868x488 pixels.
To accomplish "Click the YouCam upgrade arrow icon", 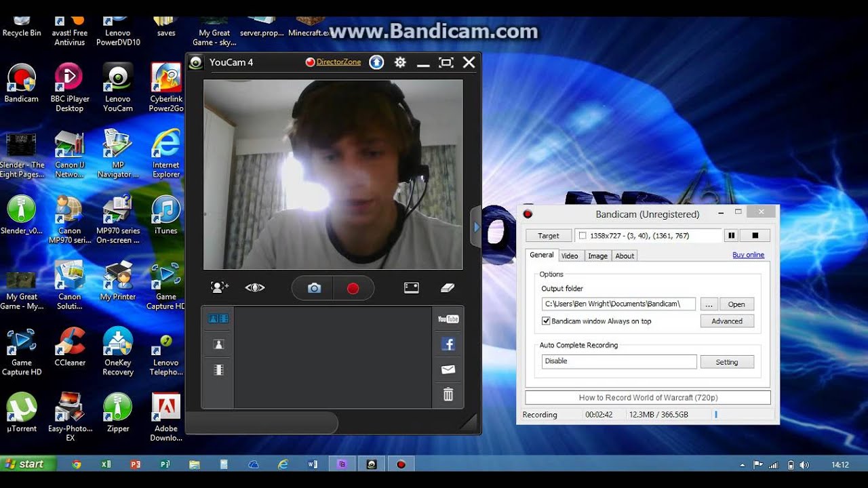I will tap(376, 62).
